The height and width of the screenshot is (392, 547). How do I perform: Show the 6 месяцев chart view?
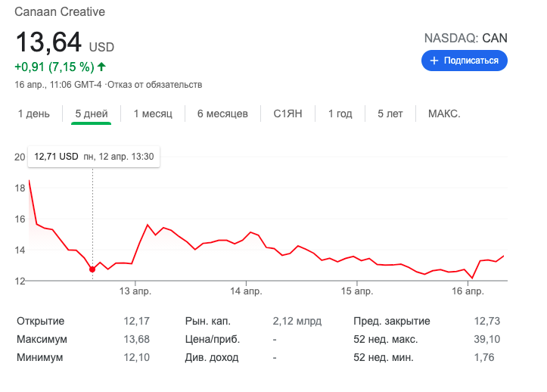[222, 114]
